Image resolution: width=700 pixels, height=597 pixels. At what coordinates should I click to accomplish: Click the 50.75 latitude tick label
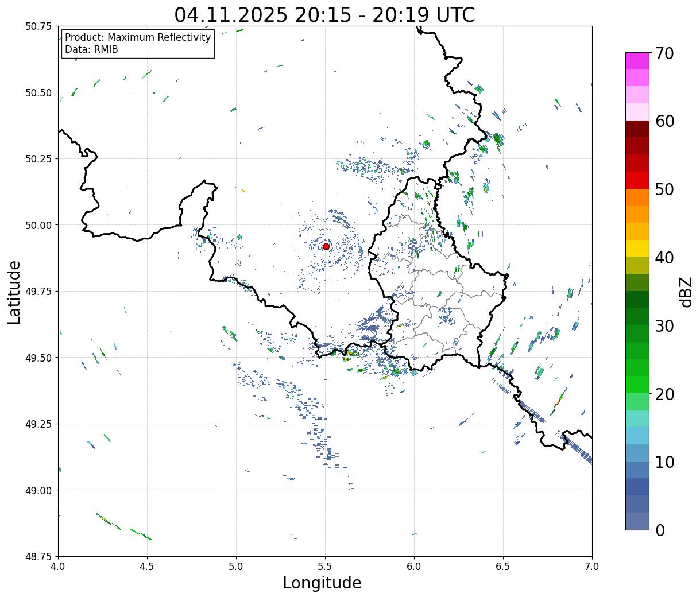point(38,26)
